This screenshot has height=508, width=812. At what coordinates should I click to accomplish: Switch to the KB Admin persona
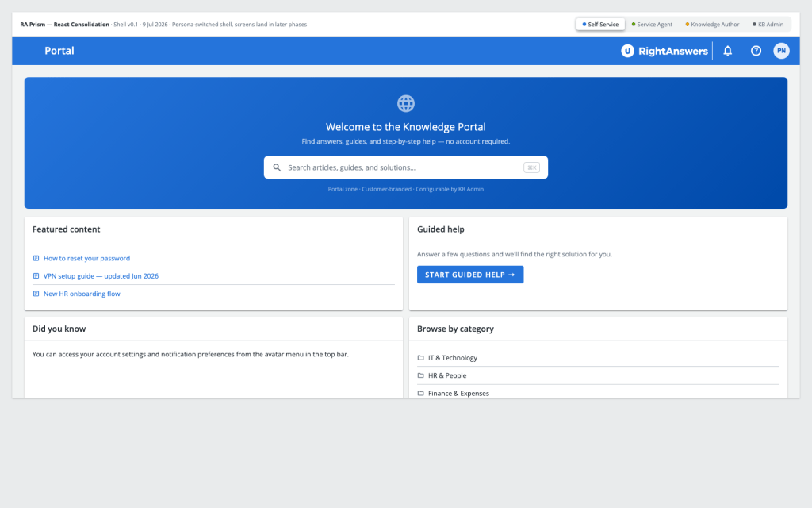768,25
